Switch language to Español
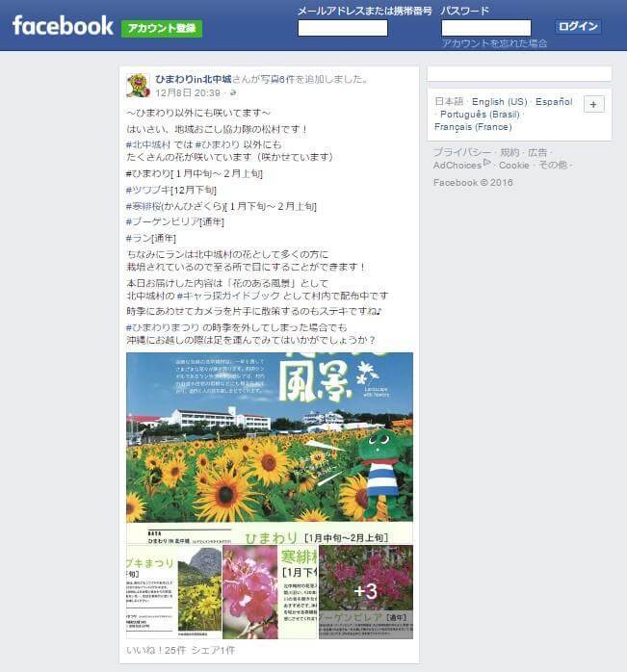 554,102
